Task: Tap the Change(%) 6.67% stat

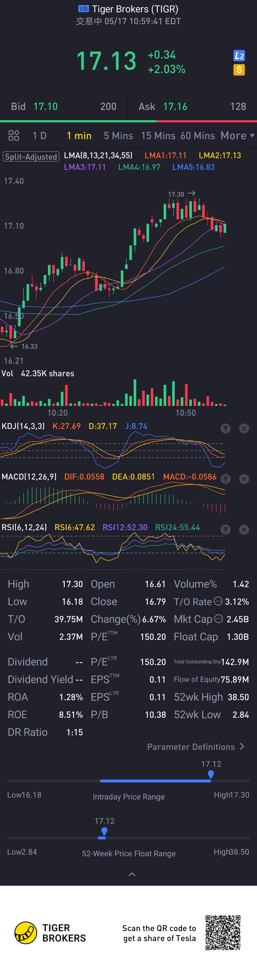Action: tap(128, 619)
